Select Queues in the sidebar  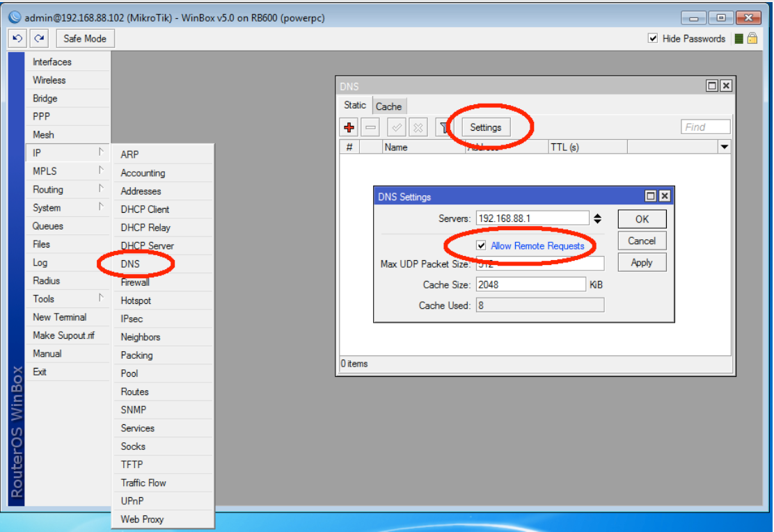coord(68,226)
